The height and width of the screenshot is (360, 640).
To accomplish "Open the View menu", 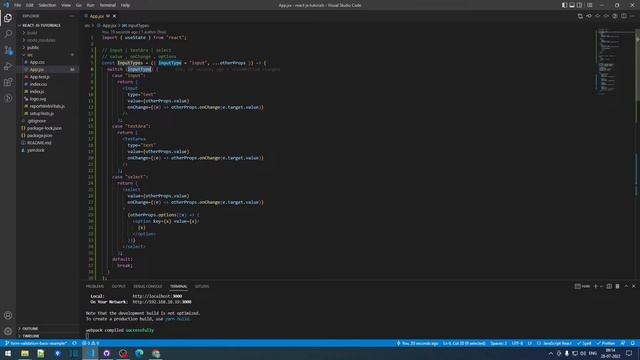I will pos(66,5).
